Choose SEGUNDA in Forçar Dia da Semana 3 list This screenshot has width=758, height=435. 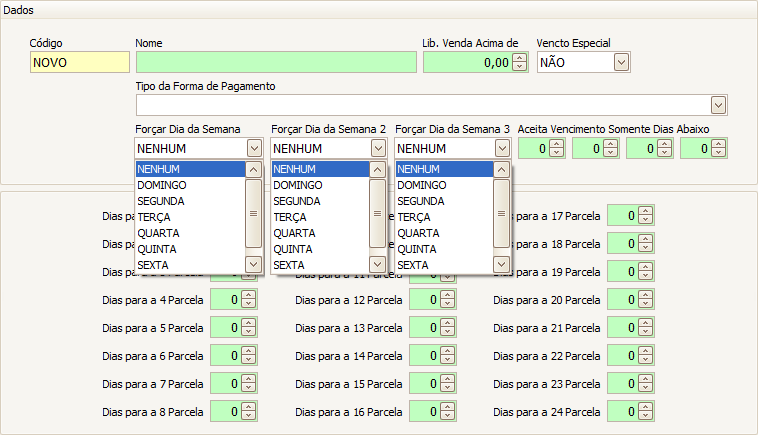443,201
